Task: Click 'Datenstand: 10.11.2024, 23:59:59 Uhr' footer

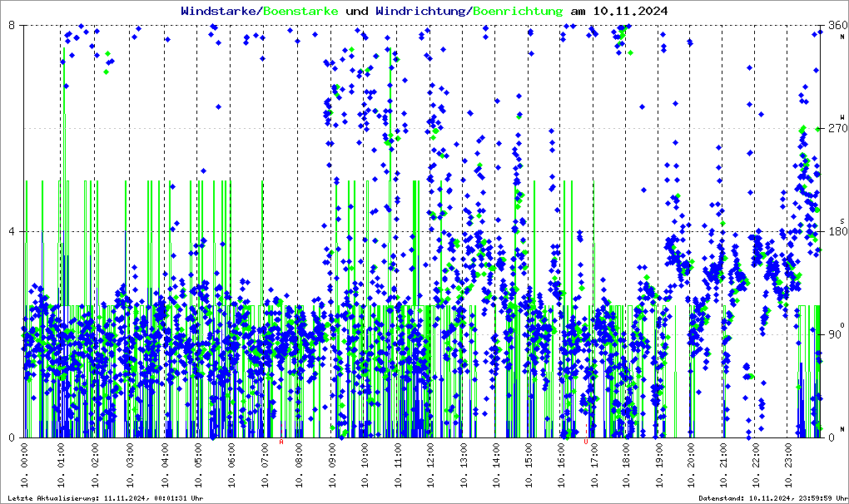Action: [x=772, y=498]
